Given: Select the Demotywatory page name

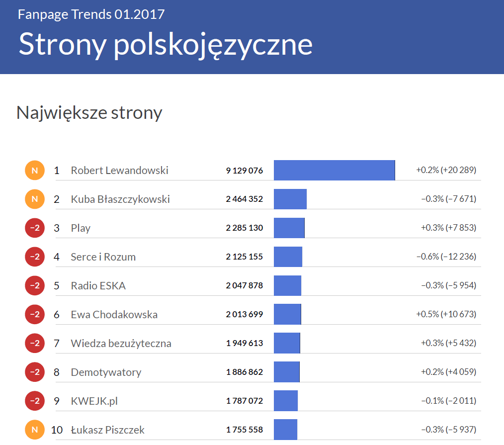Looking at the screenshot, I should click(x=106, y=372).
